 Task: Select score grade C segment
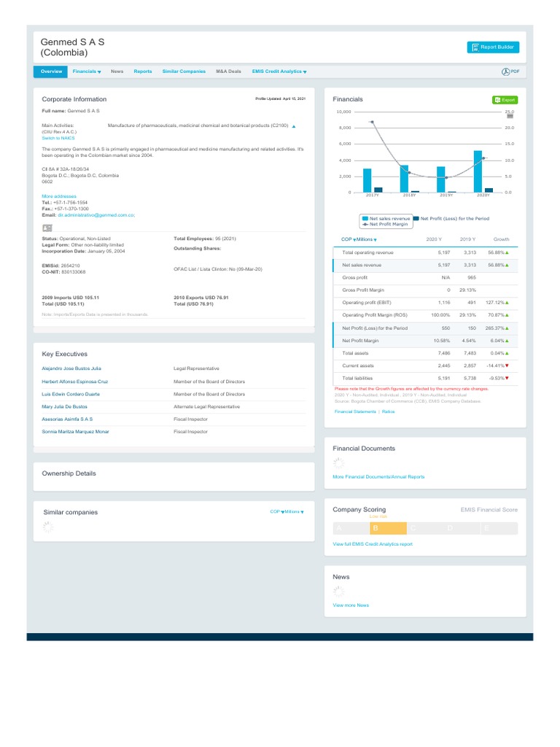pyautogui.click(x=425, y=528)
